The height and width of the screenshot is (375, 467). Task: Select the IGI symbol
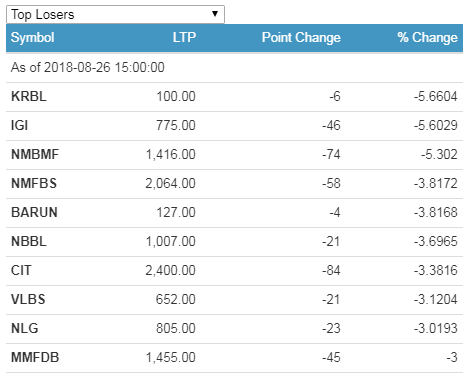tap(20, 125)
